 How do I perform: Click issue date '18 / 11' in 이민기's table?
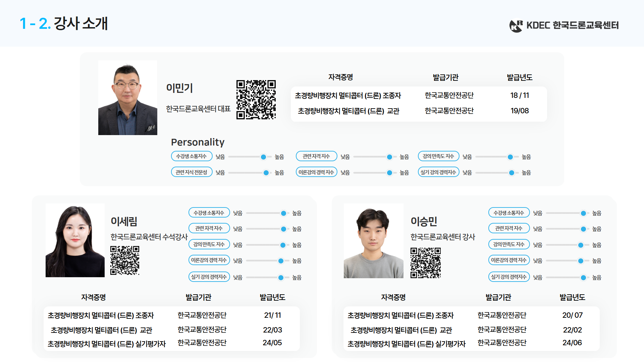pos(520,96)
